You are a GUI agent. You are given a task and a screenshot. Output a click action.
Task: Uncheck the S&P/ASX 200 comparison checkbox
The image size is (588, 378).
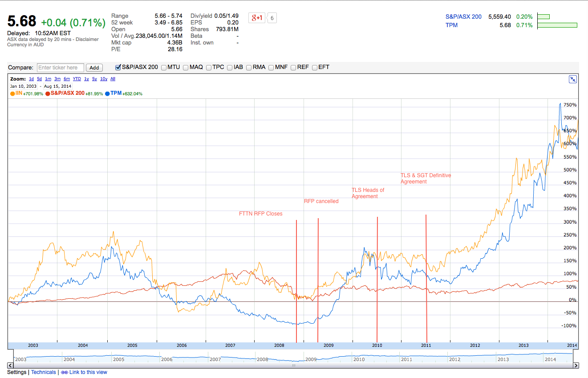118,68
